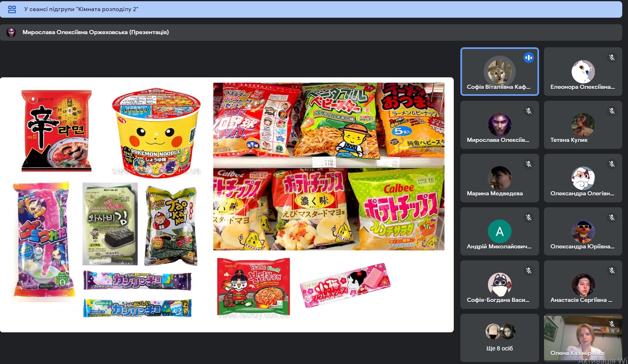Click the muted microphone icon on Олександра Олегівна's tile

[x=612, y=164]
